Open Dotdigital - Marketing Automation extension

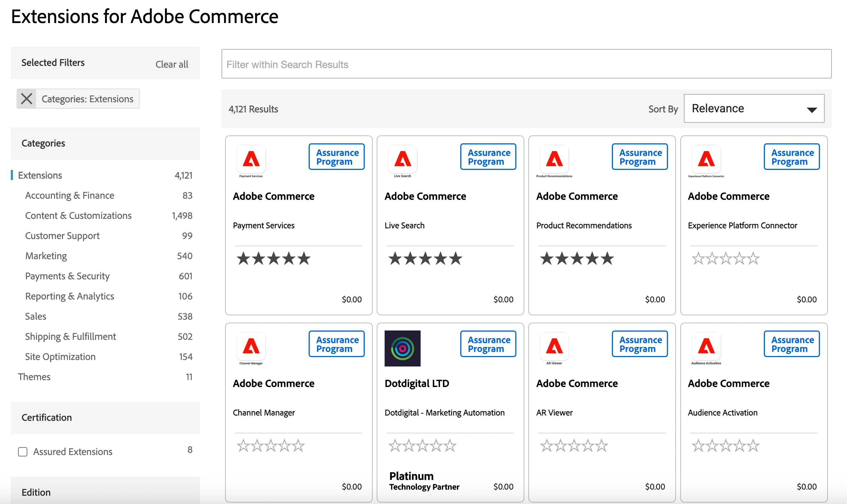tap(444, 413)
